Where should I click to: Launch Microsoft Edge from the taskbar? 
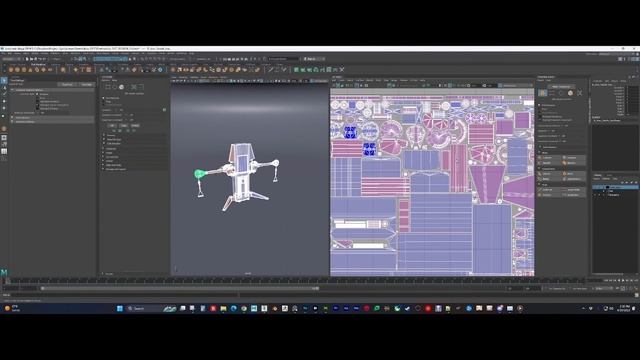233,309
